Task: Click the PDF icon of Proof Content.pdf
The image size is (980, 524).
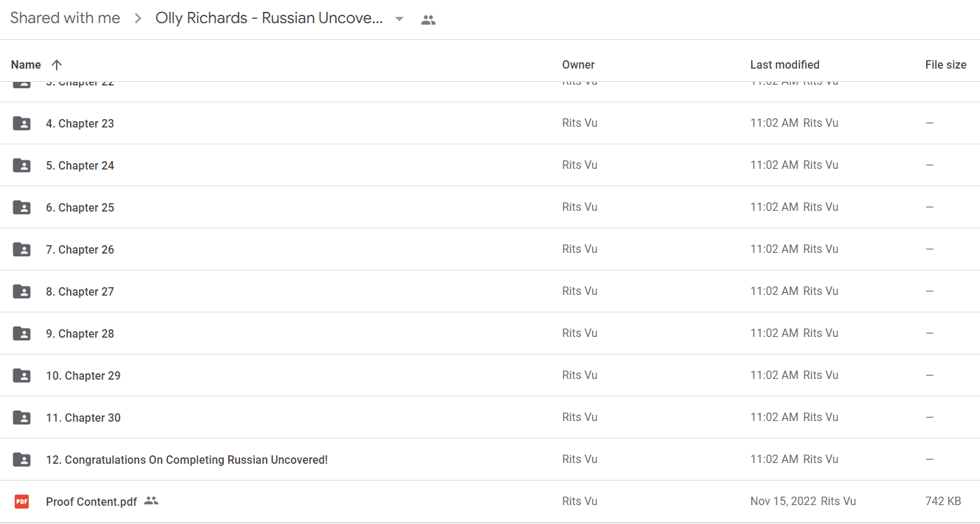Action: click(22, 502)
